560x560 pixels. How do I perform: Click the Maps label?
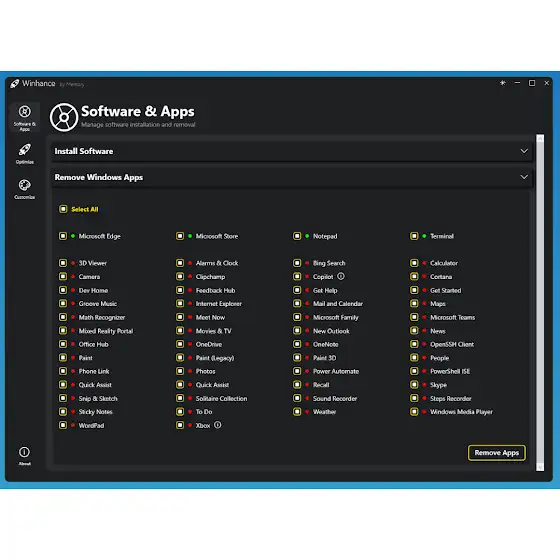438,304
